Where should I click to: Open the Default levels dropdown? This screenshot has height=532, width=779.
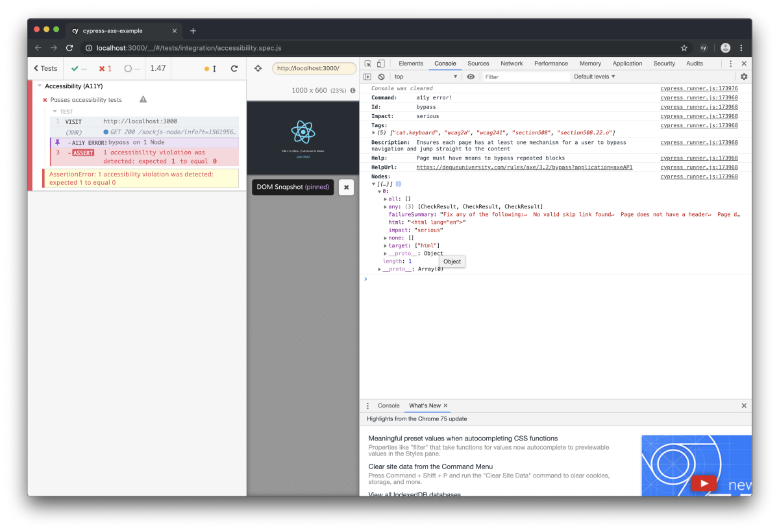(x=595, y=77)
